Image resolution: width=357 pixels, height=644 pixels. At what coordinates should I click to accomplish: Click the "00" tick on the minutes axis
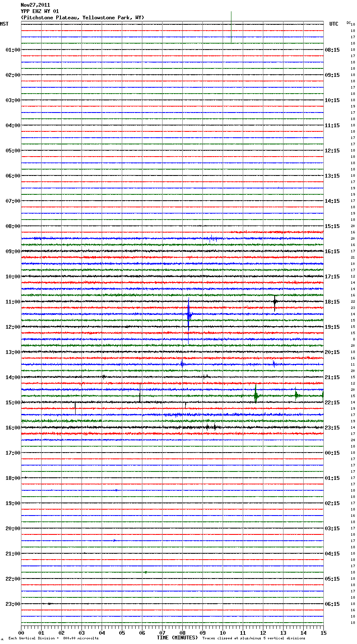21,633
